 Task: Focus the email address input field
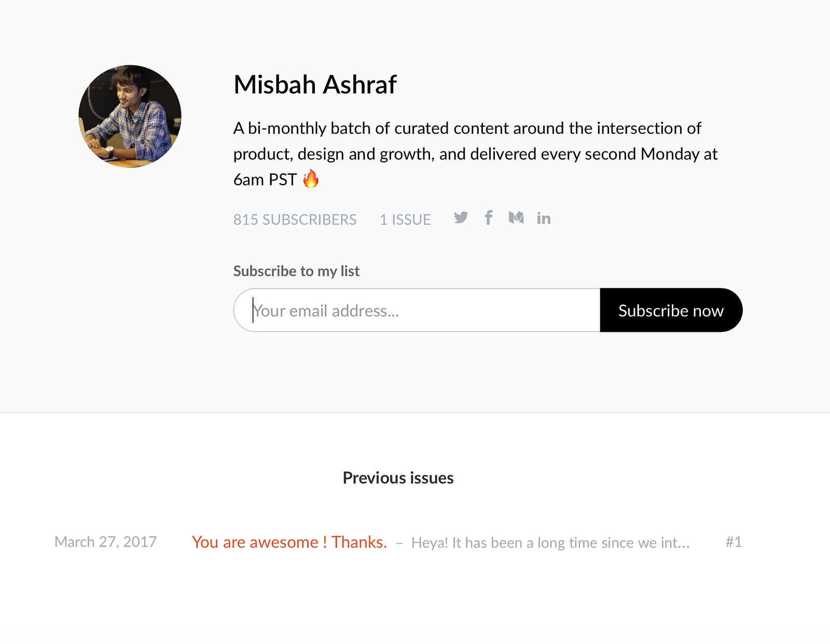coord(417,310)
